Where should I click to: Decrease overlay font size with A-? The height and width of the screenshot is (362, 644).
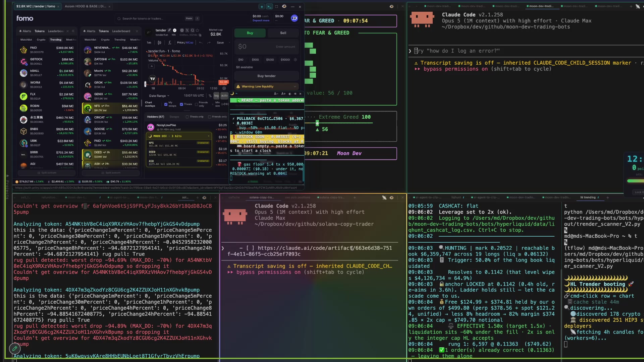pos(276,94)
